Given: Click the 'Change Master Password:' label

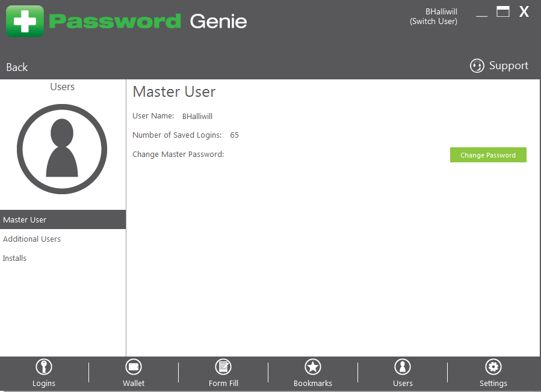Looking at the screenshot, I should (178, 154).
